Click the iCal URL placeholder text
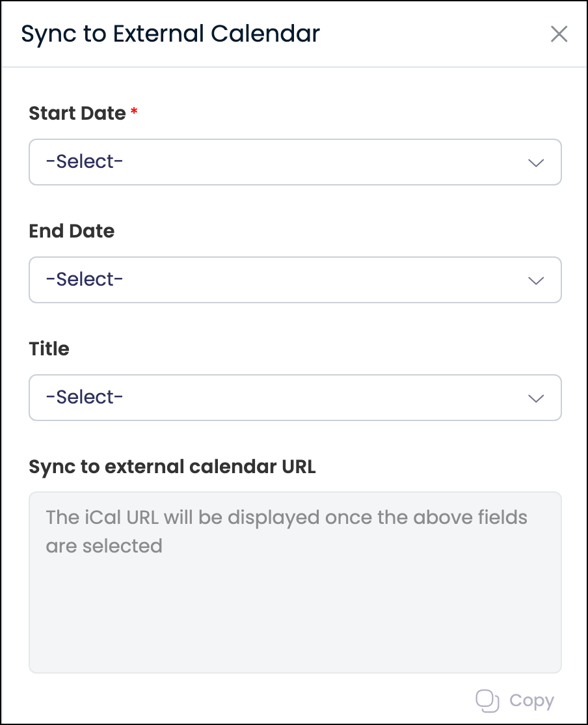 point(286,531)
